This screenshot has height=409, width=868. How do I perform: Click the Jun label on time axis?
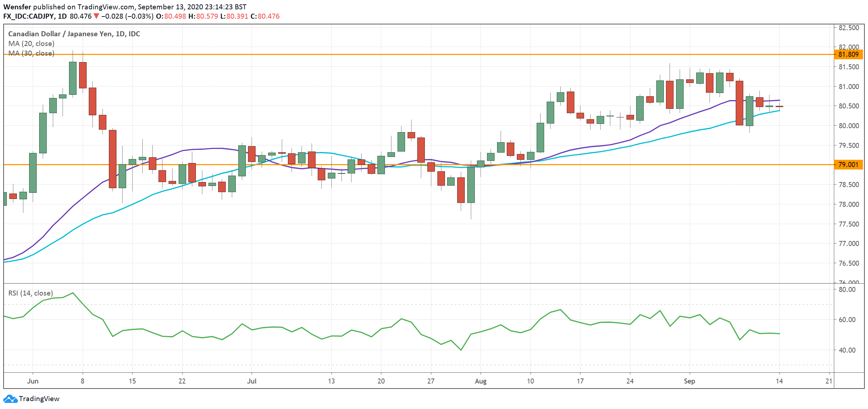pos(33,381)
